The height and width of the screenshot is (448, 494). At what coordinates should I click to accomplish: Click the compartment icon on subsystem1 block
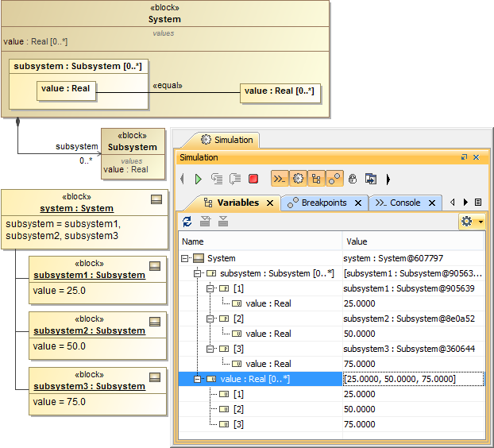155,267
